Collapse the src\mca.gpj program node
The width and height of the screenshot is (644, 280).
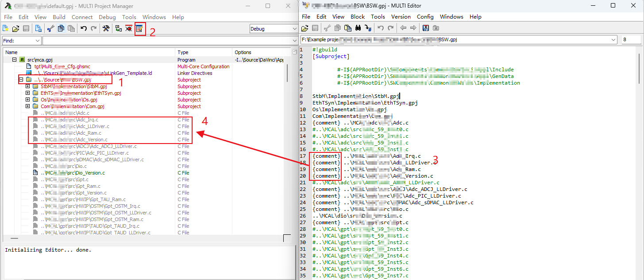click(14, 59)
